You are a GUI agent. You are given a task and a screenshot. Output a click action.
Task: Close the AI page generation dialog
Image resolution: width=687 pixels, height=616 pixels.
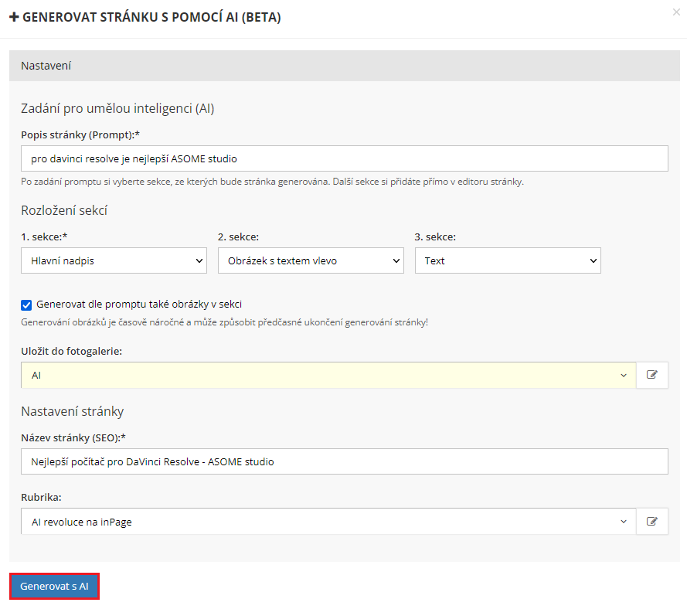[678, 12]
